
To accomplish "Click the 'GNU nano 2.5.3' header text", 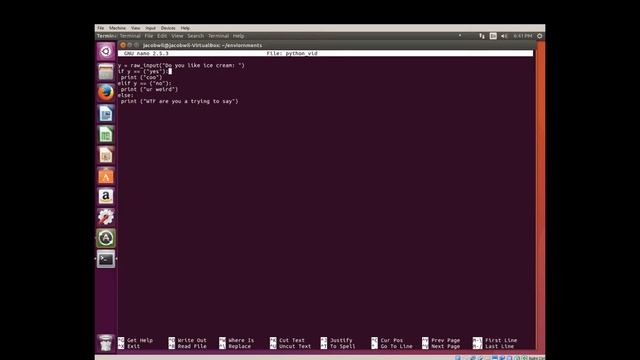I will [x=146, y=53].
